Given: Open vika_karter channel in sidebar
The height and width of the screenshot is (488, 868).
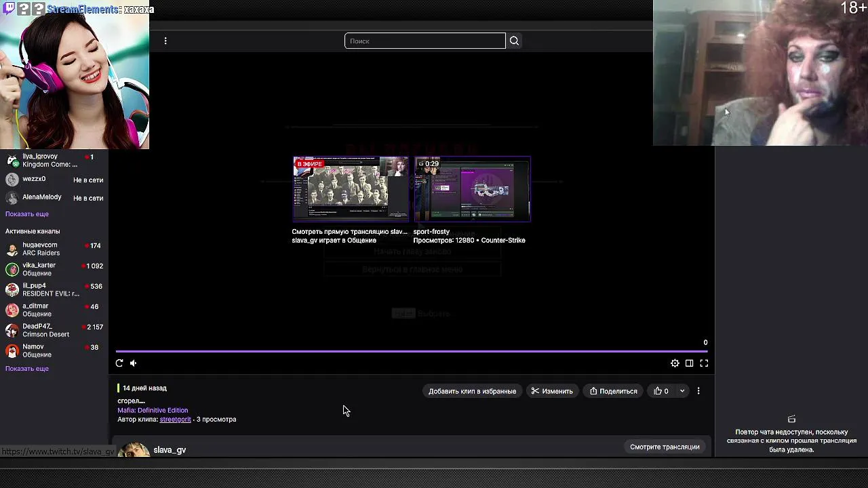Looking at the screenshot, I should point(54,269).
